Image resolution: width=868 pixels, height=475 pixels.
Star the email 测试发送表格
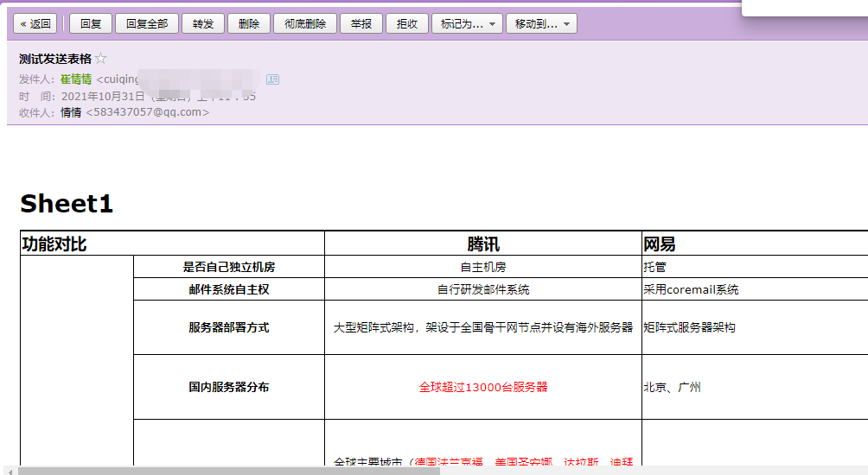point(100,60)
